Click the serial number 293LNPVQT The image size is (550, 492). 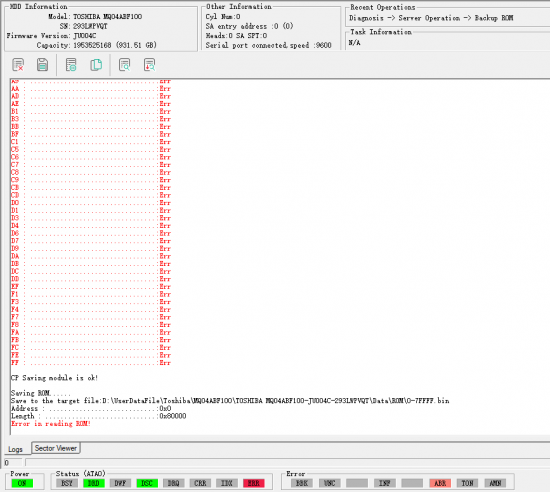click(x=90, y=26)
